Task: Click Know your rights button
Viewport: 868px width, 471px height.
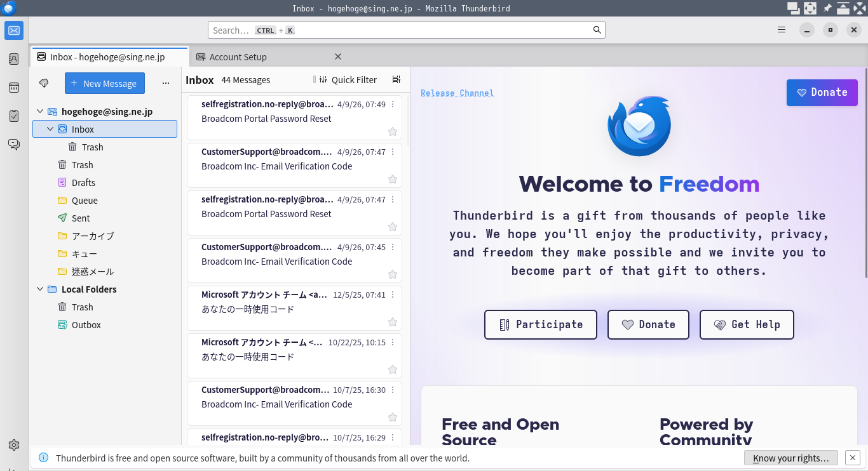Action: coord(791,458)
